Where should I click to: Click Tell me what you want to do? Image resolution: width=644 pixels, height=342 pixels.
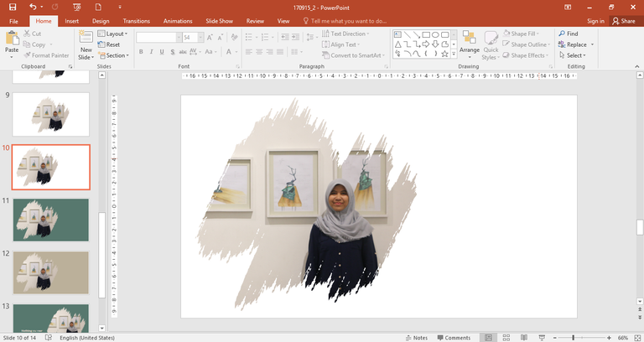pos(345,21)
